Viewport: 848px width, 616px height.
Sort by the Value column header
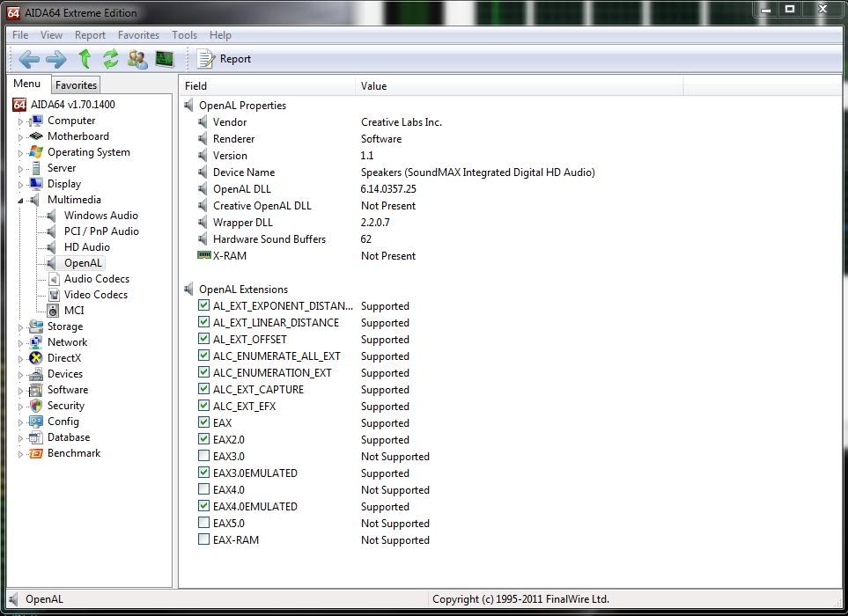coord(520,86)
